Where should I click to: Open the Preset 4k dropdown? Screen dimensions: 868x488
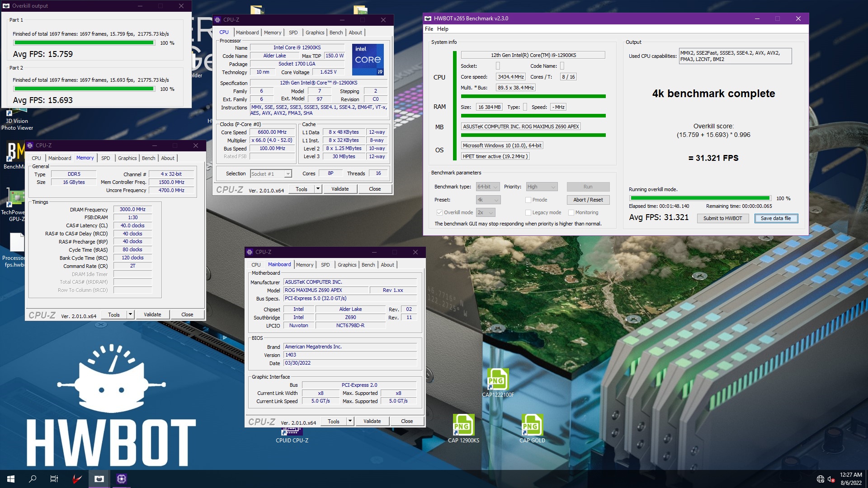tap(488, 200)
